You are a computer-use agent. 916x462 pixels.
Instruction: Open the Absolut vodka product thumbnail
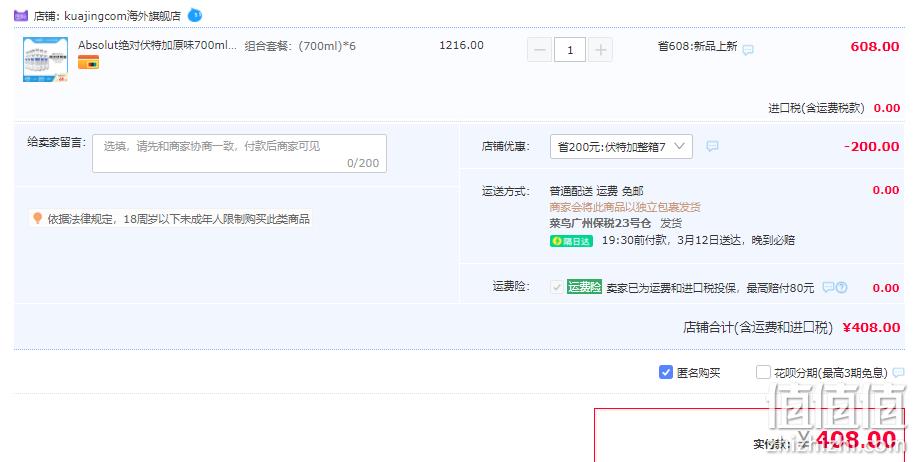[x=46, y=60]
